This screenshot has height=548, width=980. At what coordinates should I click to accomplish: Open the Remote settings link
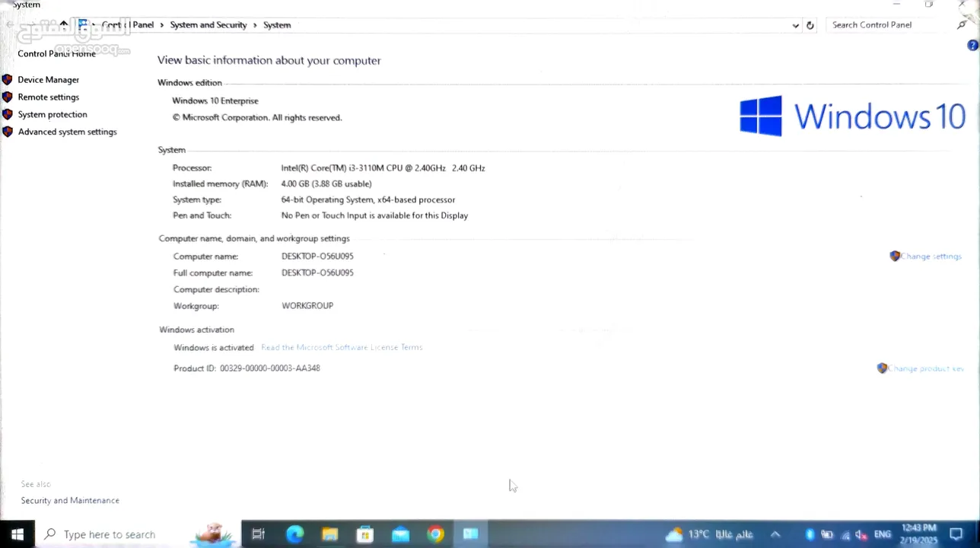(48, 97)
